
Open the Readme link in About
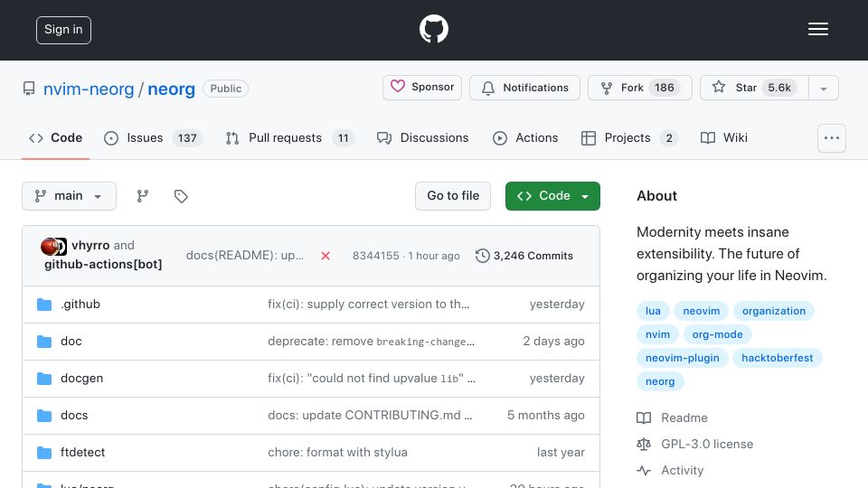pos(672,418)
